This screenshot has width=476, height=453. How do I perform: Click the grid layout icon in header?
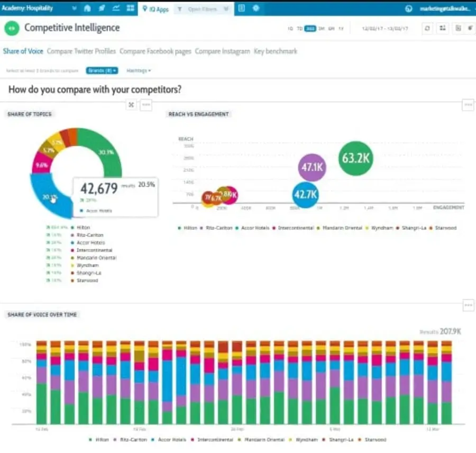point(443,29)
